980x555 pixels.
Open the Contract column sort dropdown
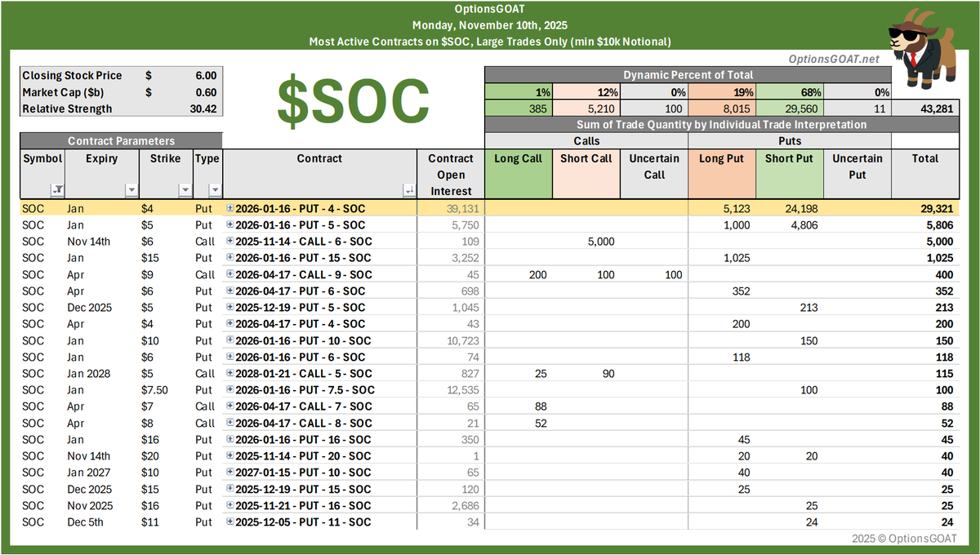[408, 190]
